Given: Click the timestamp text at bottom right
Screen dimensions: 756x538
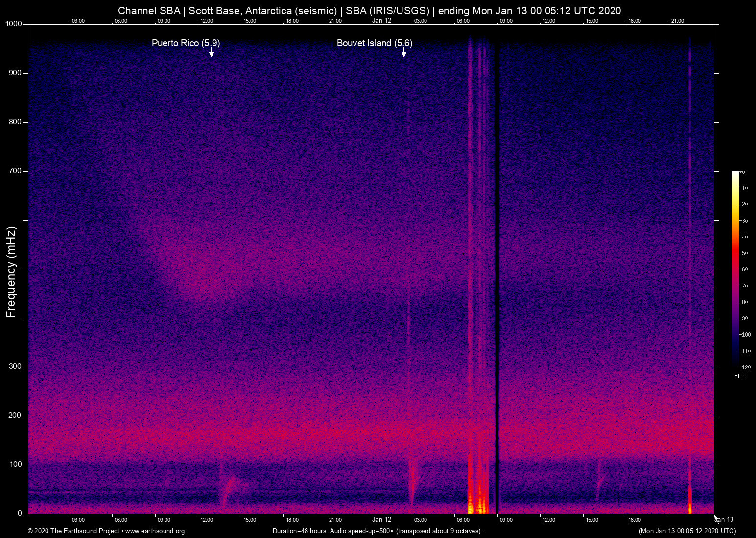Looking at the screenshot, I should 687,531.
